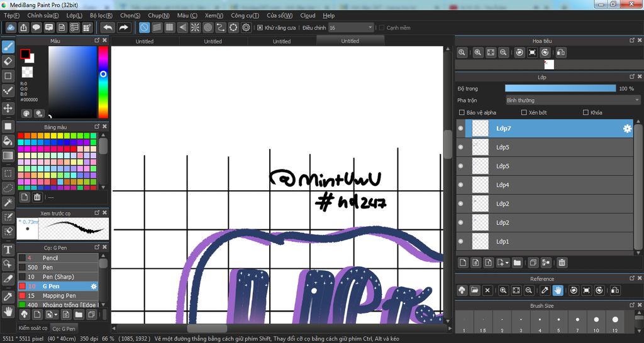This screenshot has width=644, height=343.
Task: Add a layer folder in Lớp panel
Action: click(x=517, y=263)
